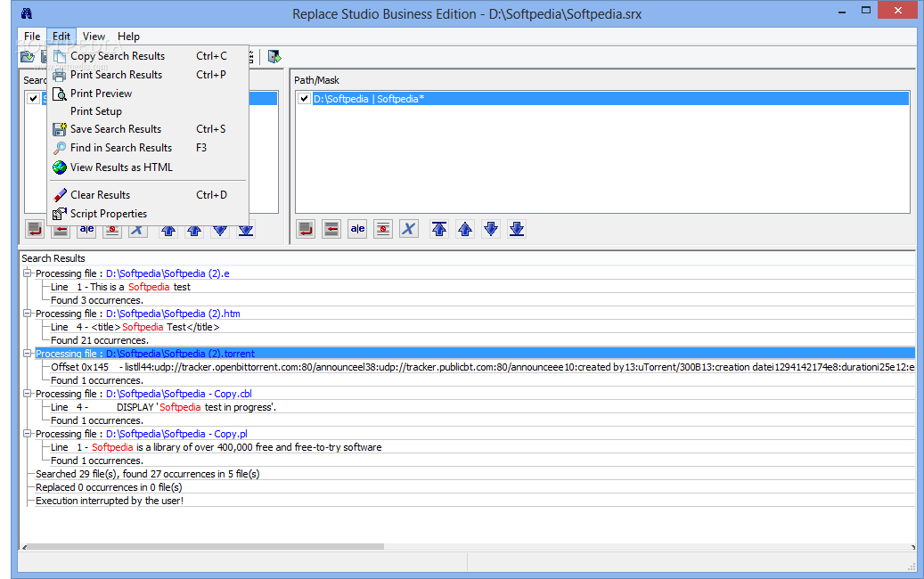This screenshot has height=579, width=924.
Task: Choose Print Search Results
Action: click(x=148, y=75)
